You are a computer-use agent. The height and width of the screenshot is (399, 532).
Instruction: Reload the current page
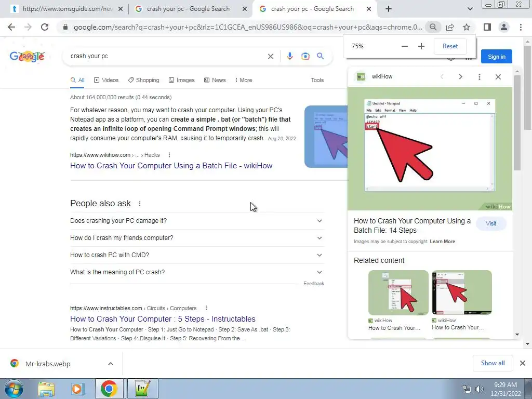click(45, 27)
